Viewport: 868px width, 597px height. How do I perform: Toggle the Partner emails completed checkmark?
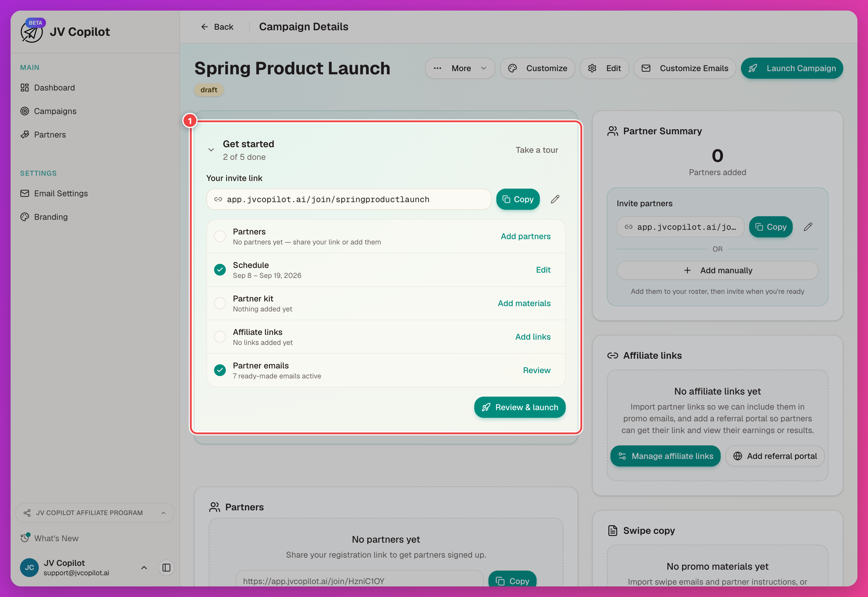(220, 370)
